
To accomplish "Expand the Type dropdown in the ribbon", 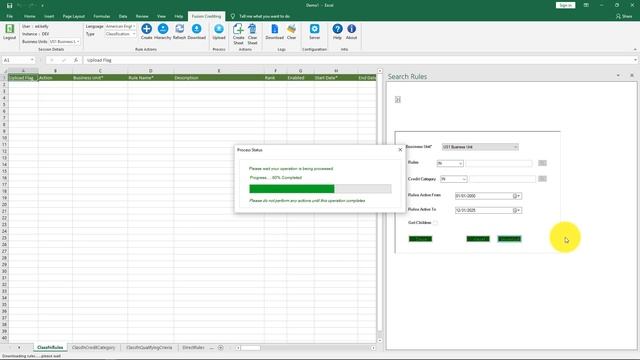I will click(x=134, y=34).
